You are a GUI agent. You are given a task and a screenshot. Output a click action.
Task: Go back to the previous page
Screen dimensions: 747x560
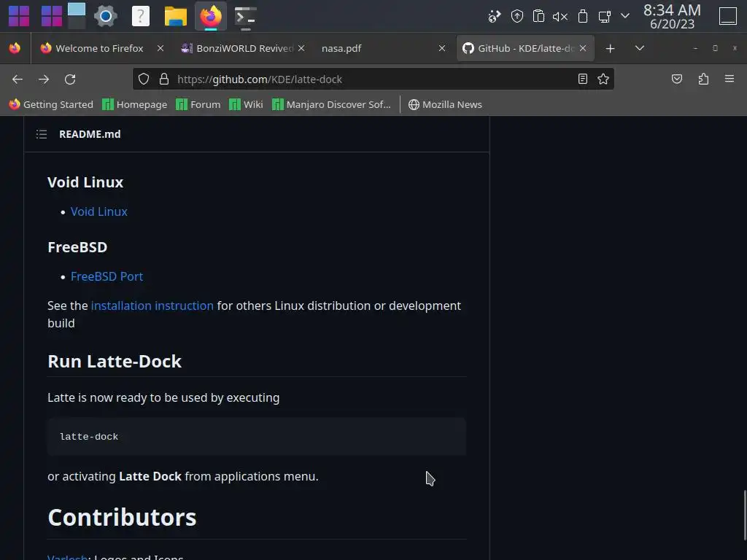[x=18, y=79]
